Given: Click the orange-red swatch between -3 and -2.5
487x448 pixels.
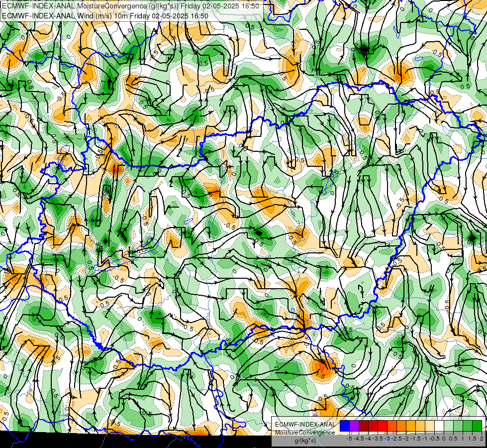Looking at the screenshot, I should tap(392, 426).
